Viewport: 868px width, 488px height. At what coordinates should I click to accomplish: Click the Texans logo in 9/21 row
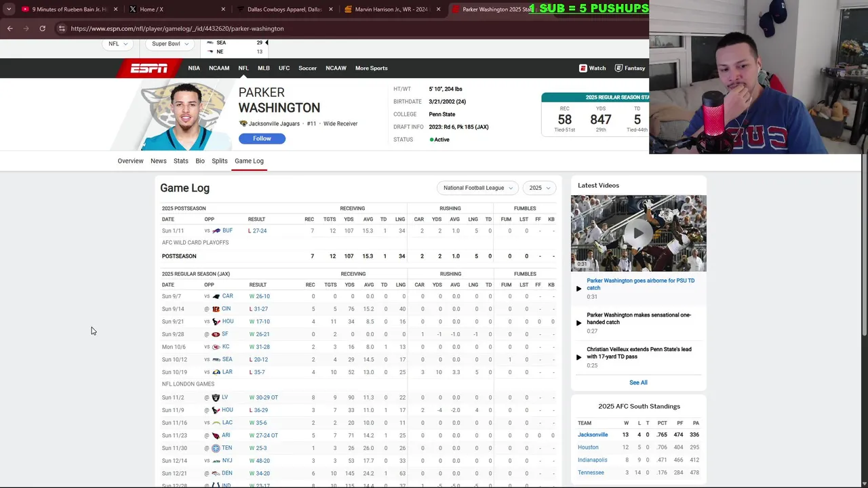pyautogui.click(x=216, y=322)
